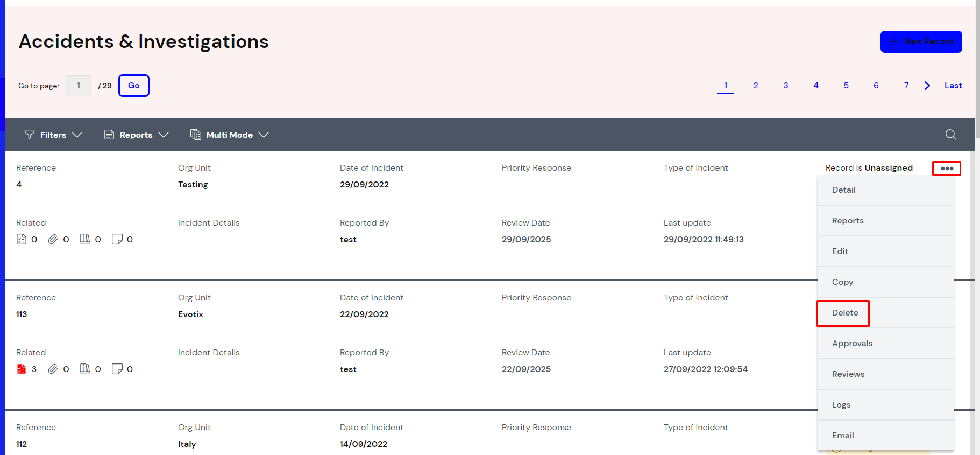Click the Go to page number field

(x=79, y=86)
